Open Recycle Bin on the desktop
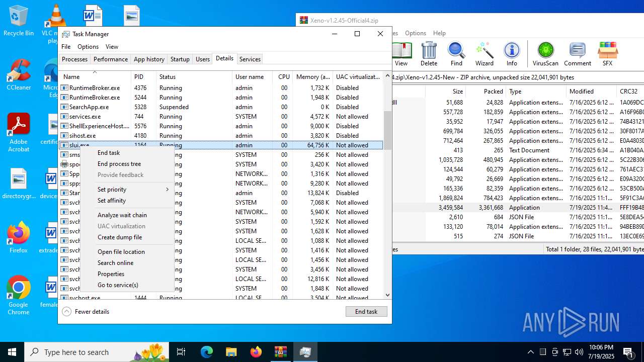 click(x=19, y=21)
